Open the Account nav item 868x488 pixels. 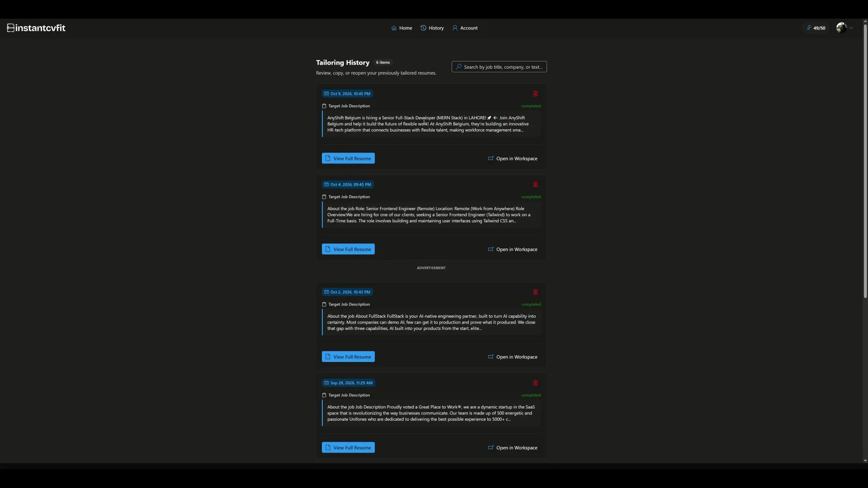pyautogui.click(x=465, y=28)
